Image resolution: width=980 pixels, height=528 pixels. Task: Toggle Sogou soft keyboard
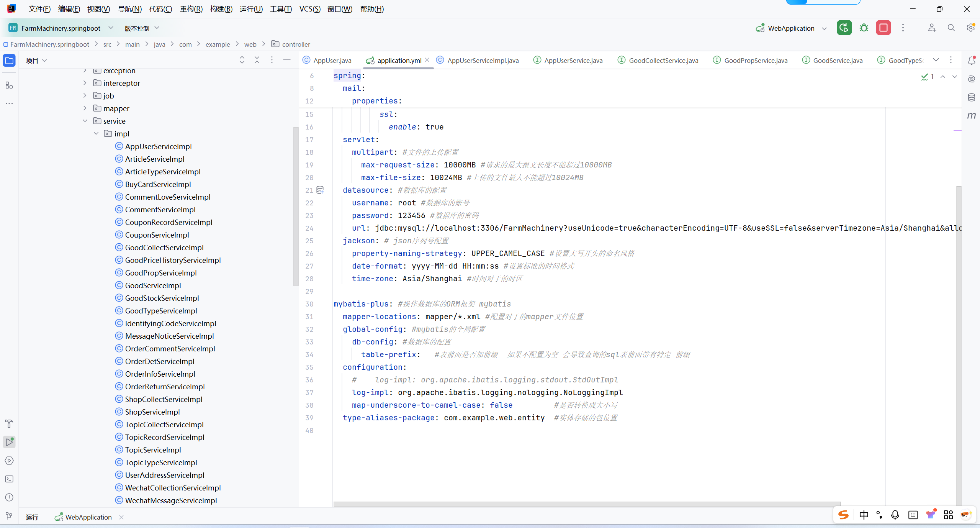913,515
